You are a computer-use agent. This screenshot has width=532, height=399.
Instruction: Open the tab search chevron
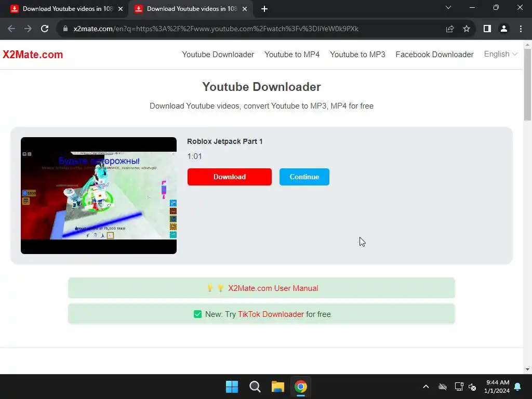pyautogui.click(x=448, y=7)
